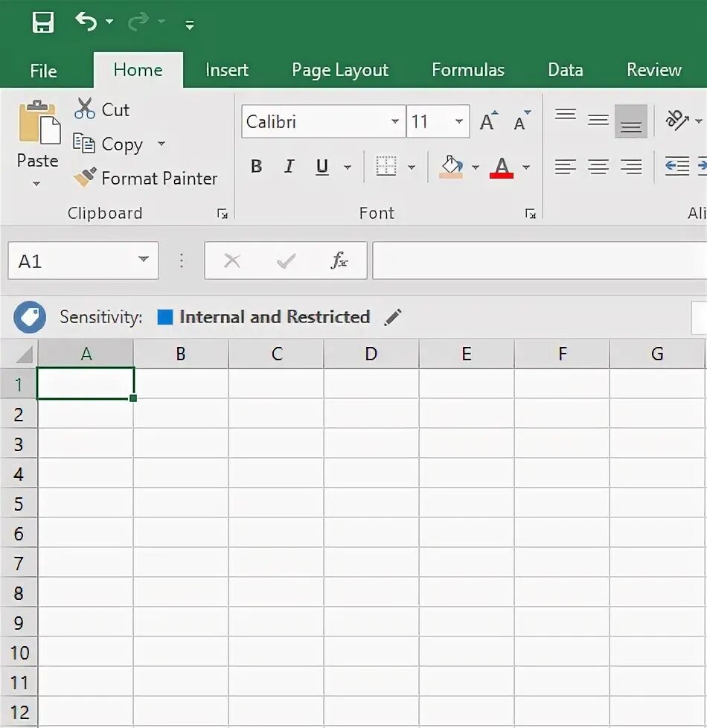The height and width of the screenshot is (728, 707).
Task: Open Insert Function fx dialog
Action: click(x=339, y=261)
